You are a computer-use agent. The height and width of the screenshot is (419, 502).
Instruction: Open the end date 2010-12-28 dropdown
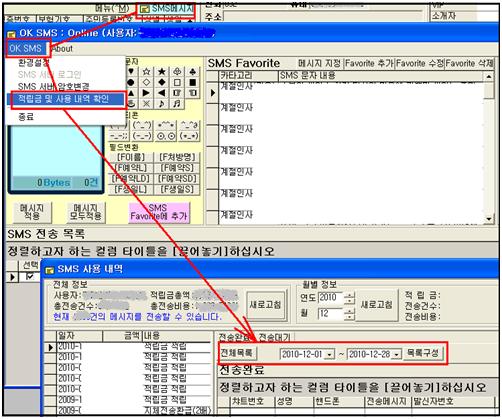(x=396, y=354)
